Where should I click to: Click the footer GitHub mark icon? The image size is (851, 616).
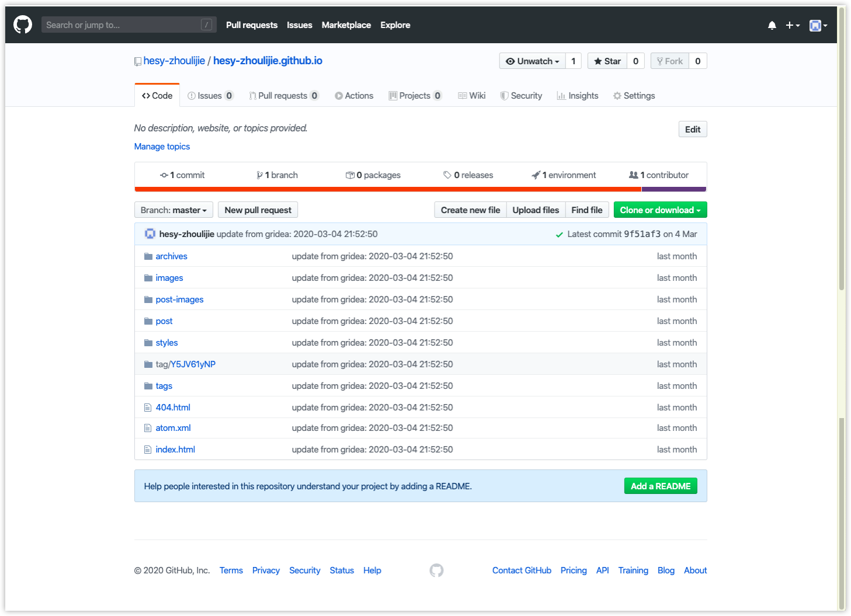pyautogui.click(x=436, y=570)
